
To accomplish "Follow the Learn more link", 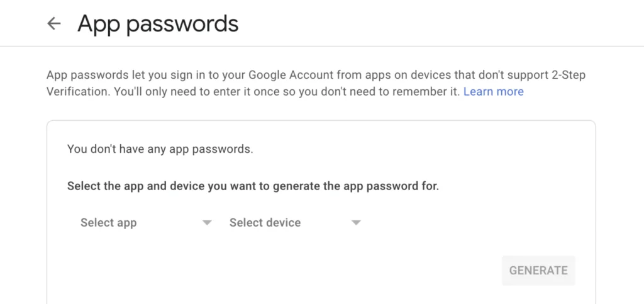I will 493,91.
